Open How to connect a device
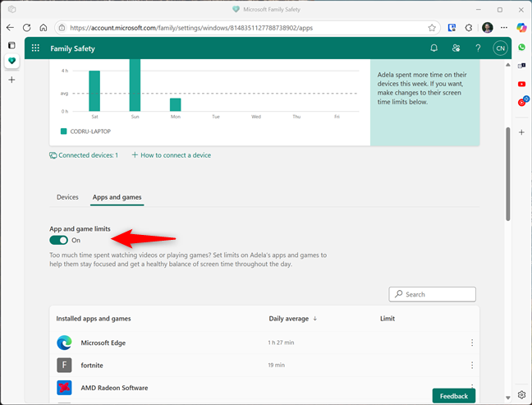The width and height of the screenshot is (532, 405). click(x=172, y=155)
